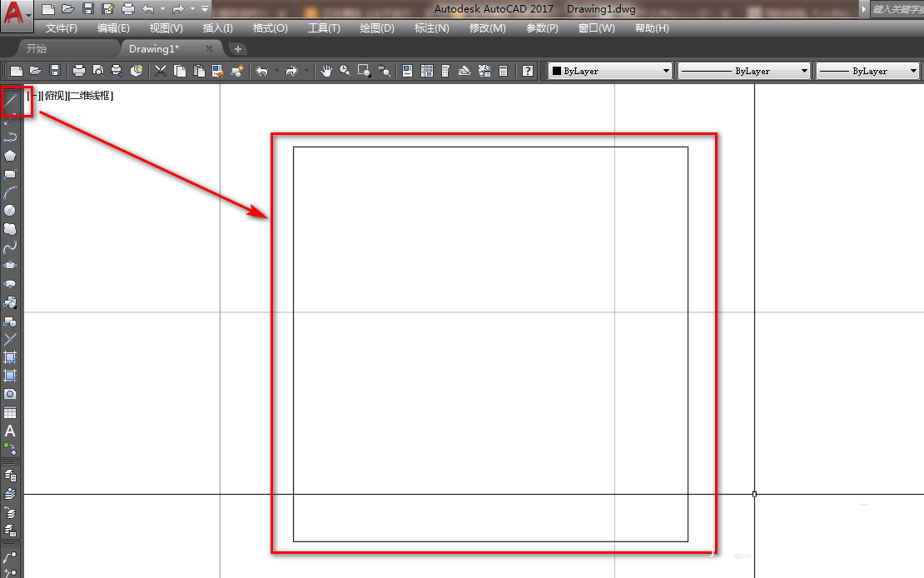The height and width of the screenshot is (578, 924).
Task: Open the DesignCenter icon
Action: (427, 71)
